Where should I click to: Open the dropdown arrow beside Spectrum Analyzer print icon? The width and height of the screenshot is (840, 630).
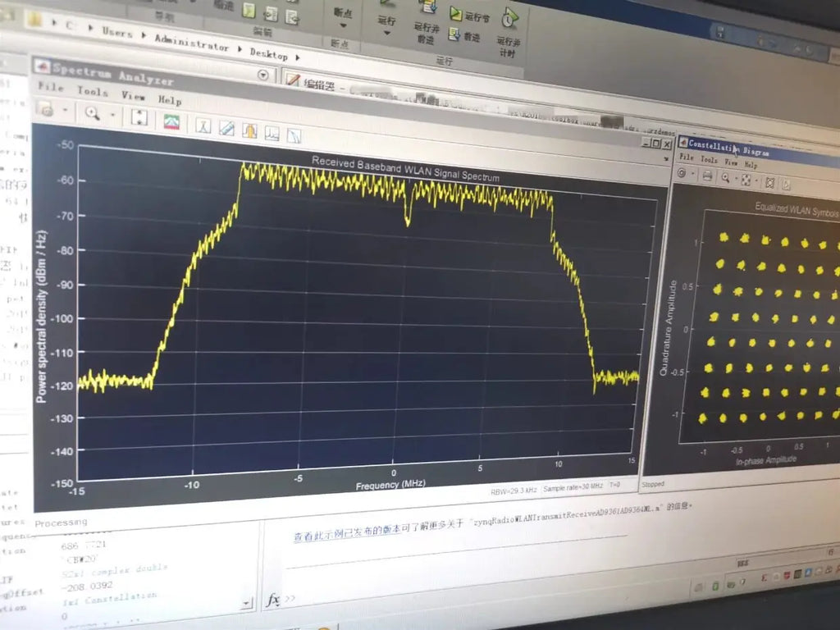(x=66, y=111)
